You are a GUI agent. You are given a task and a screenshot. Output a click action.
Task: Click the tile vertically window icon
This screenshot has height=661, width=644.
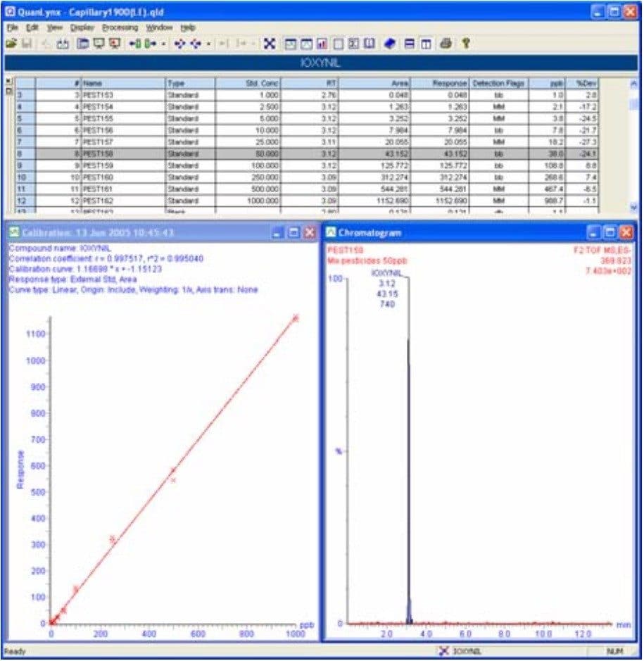[426, 44]
